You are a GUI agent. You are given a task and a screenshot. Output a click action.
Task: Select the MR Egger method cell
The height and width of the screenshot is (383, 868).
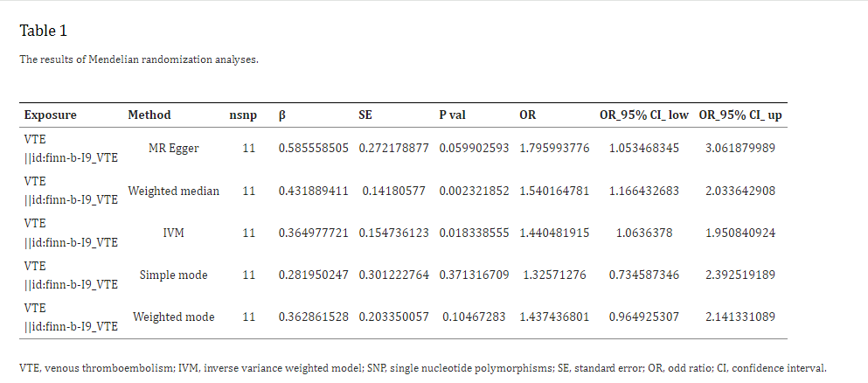point(174,149)
